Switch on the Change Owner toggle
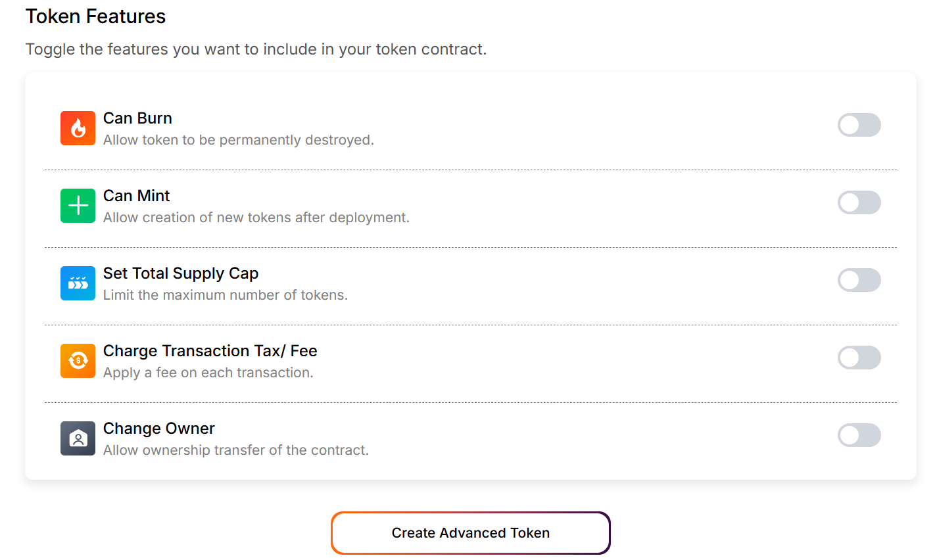Screen dimensions: 937x560 click(859, 435)
